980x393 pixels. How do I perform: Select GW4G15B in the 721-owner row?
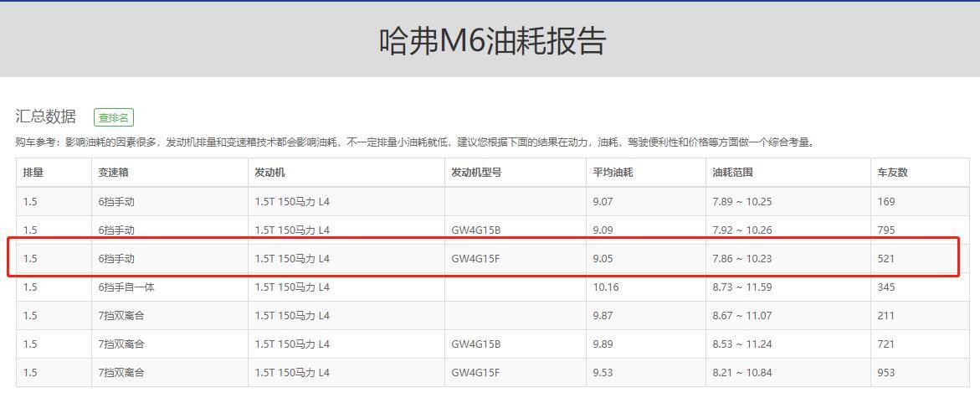click(x=475, y=344)
